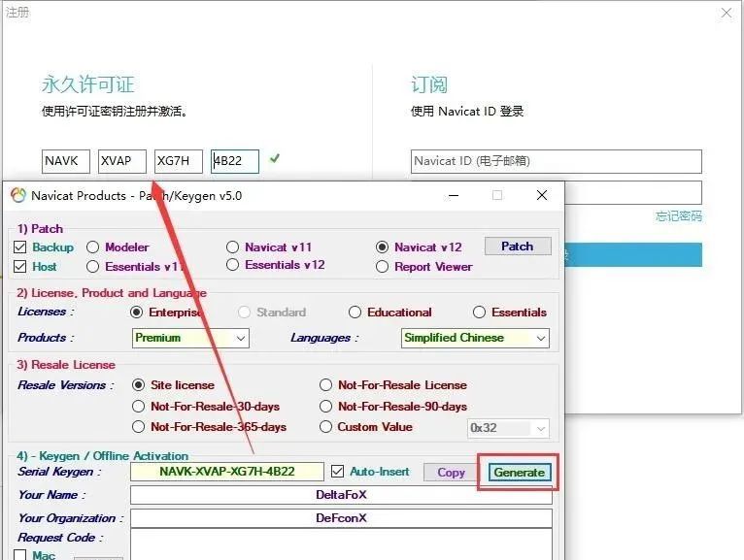Screen dimensions: 744x560
Task: Open the Products Premium dropdown
Action: (190, 338)
